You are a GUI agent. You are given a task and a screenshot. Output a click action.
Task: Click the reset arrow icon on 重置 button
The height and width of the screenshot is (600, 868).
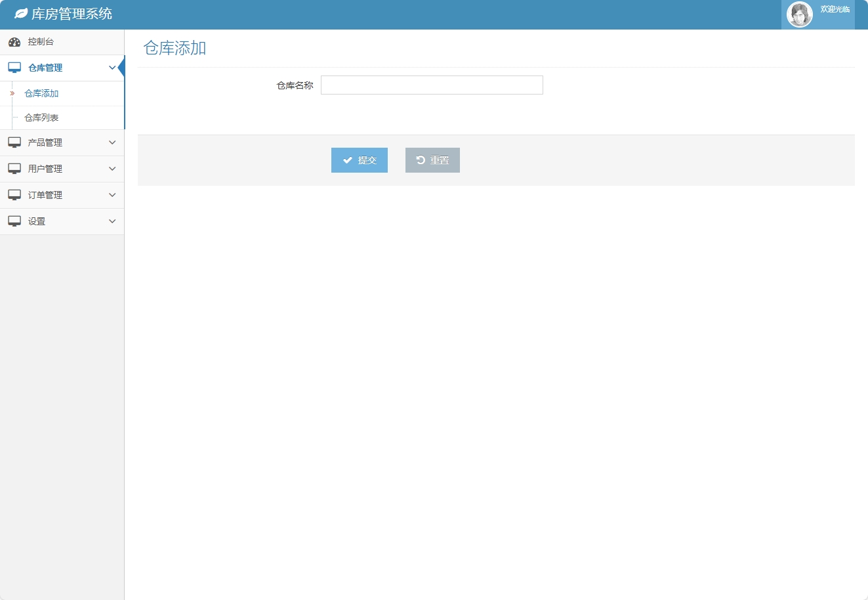click(x=421, y=160)
